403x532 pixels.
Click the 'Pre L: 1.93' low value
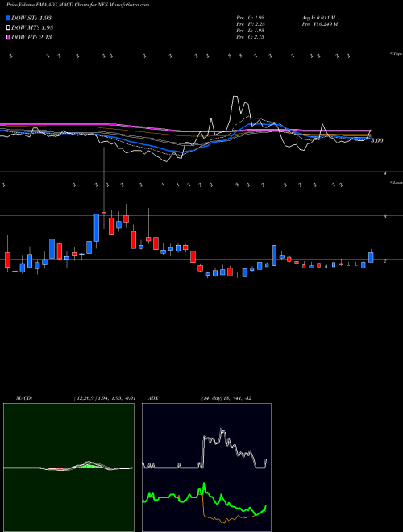point(251,31)
